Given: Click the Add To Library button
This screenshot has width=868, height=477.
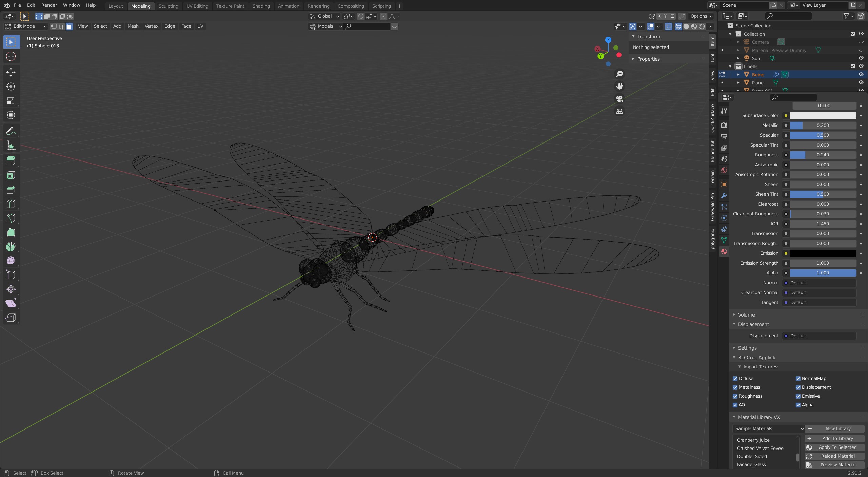Looking at the screenshot, I should coord(834,438).
